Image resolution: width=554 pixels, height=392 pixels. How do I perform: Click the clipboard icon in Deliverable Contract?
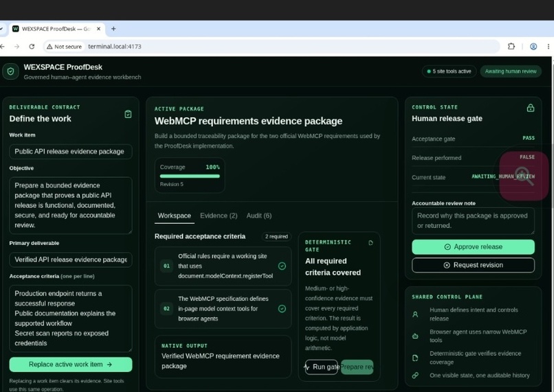coord(128,114)
